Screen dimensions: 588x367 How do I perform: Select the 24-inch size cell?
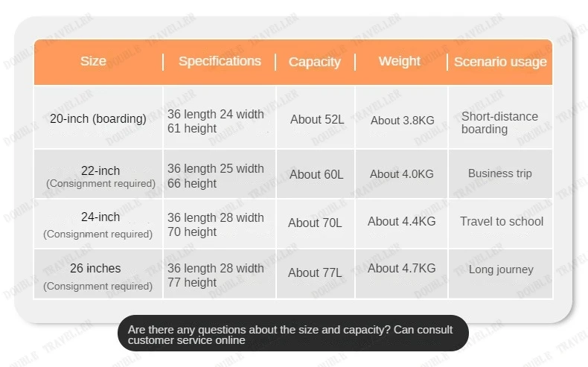(x=98, y=224)
